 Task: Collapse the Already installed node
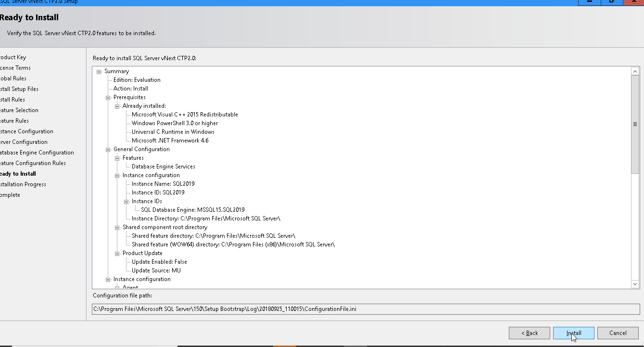pyautogui.click(x=117, y=106)
